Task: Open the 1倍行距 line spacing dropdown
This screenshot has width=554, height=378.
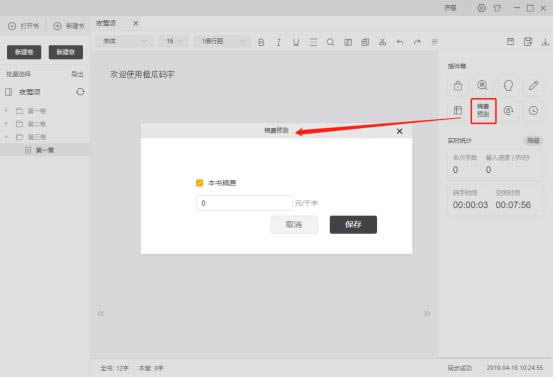Action: click(x=223, y=42)
